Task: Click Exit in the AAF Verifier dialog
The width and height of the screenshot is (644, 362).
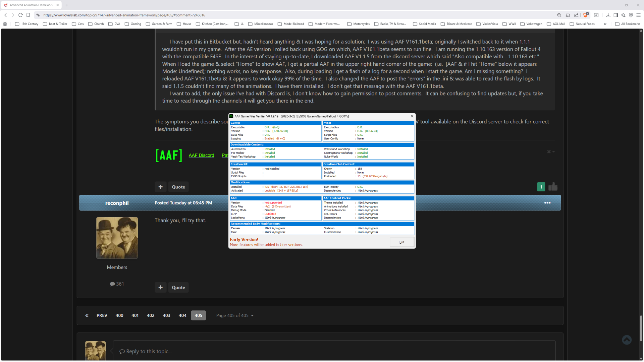Action: point(402,242)
